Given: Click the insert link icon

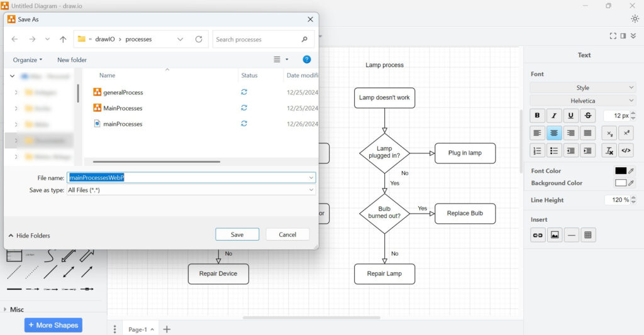Looking at the screenshot, I should click(537, 235).
